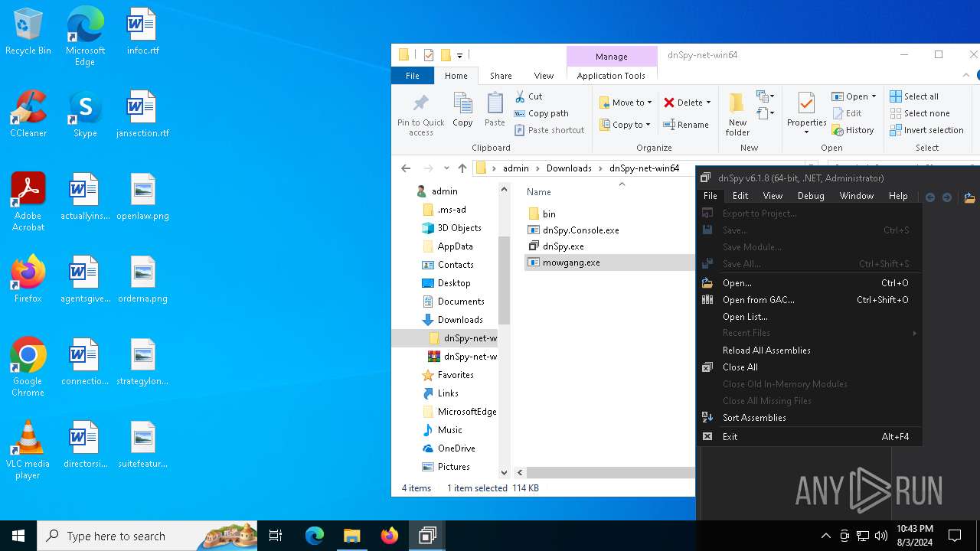Screen dimensions: 980x551
Task: Open the dnSpy Edit menu
Action: [x=740, y=196]
